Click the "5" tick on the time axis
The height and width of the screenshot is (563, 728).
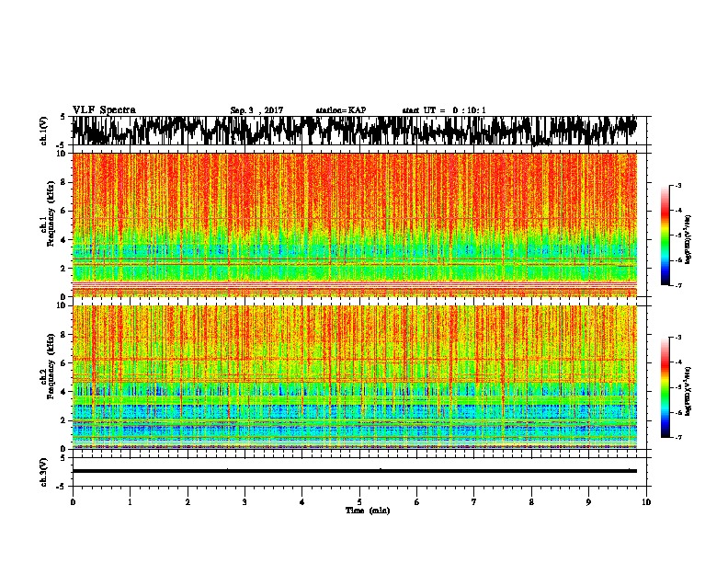(359, 502)
